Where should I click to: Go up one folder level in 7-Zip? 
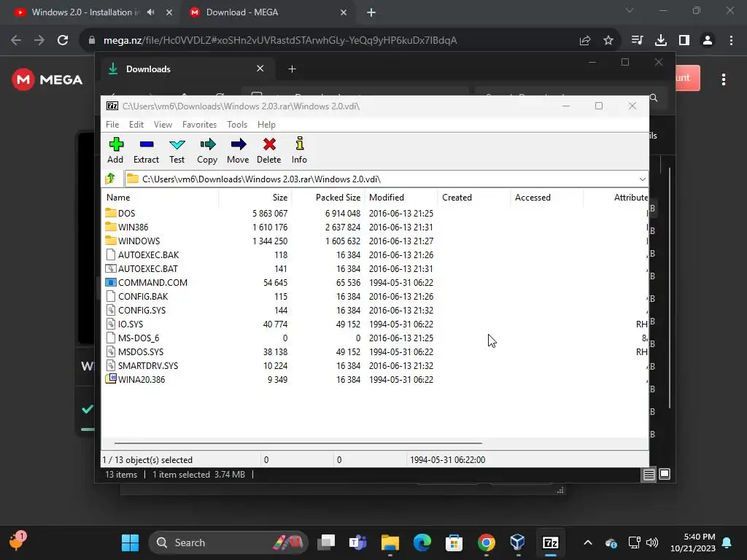coord(111,179)
